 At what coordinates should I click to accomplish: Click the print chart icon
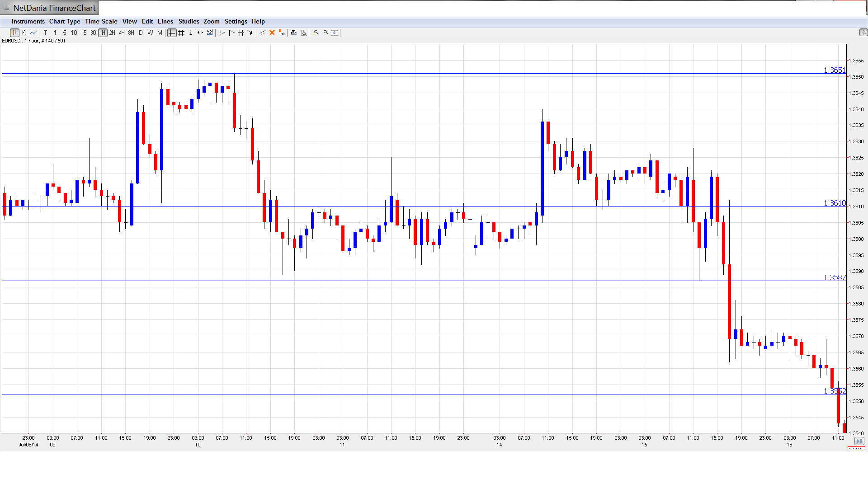294,33
